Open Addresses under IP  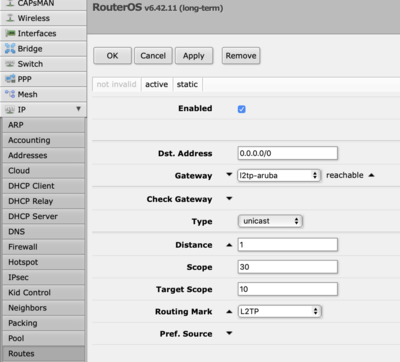[43, 155]
